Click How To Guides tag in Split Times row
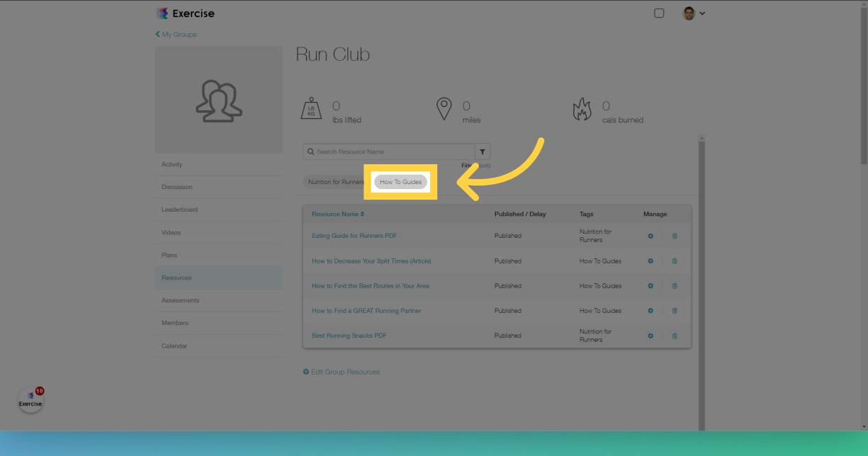The height and width of the screenshot is (456, 868). click(601, 261)
